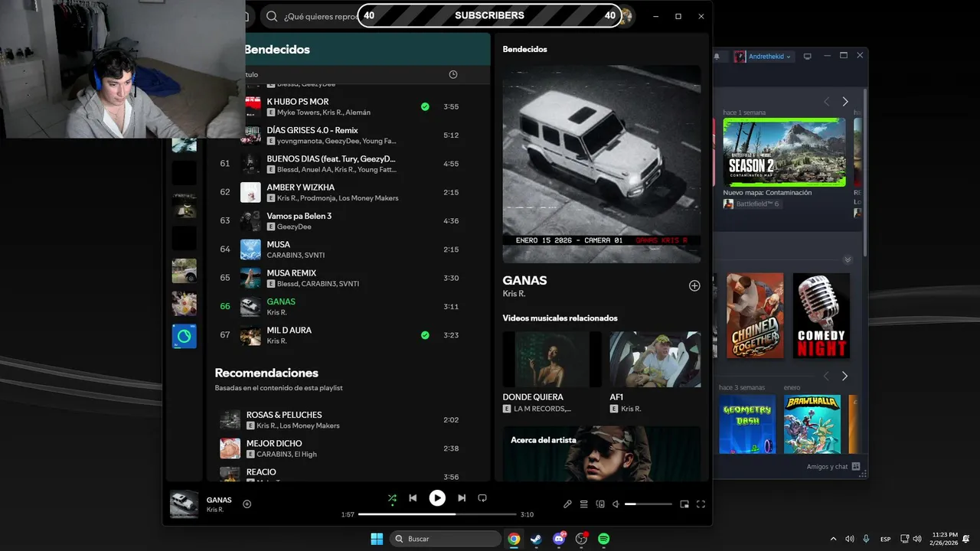Screen dimensions: 980x551
Task: Open Steam notifications bell
Action: (x=717, y=57)
